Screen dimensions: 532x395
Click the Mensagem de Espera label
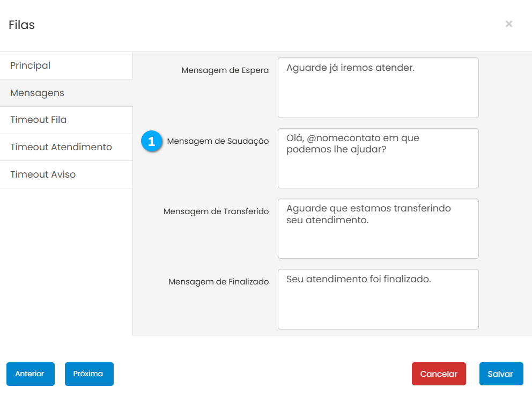coord(225,70)
